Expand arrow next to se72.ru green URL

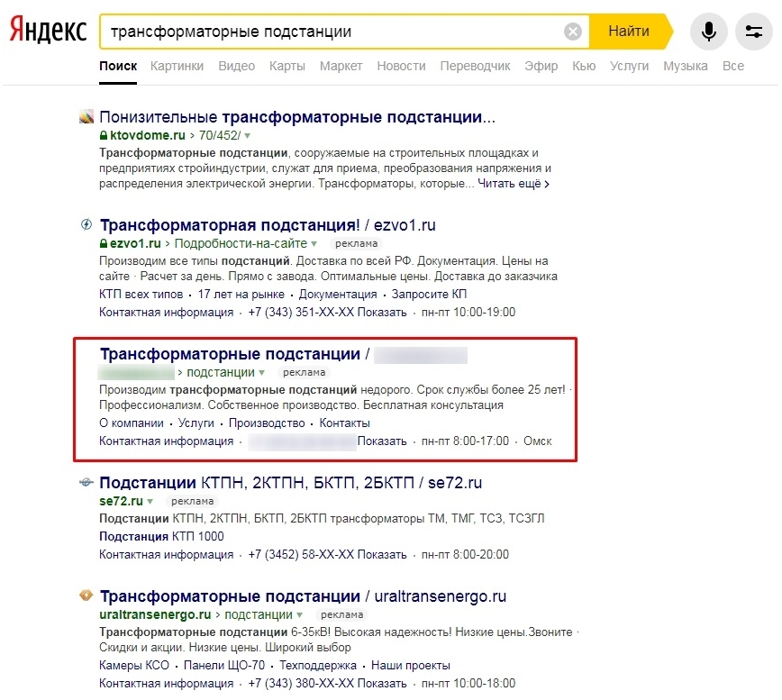coord(150,501)
